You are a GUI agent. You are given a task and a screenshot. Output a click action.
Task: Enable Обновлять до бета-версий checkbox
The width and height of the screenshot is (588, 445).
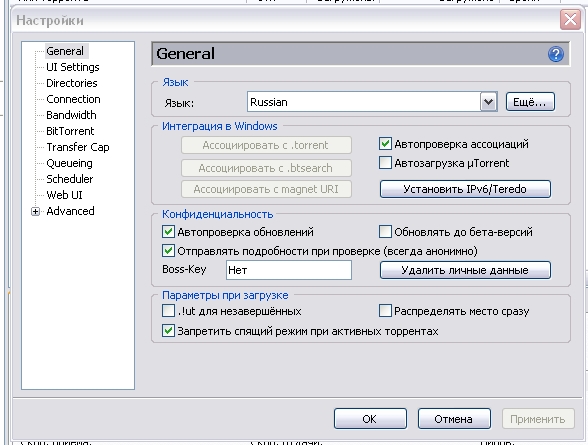[x=385, y=232]
